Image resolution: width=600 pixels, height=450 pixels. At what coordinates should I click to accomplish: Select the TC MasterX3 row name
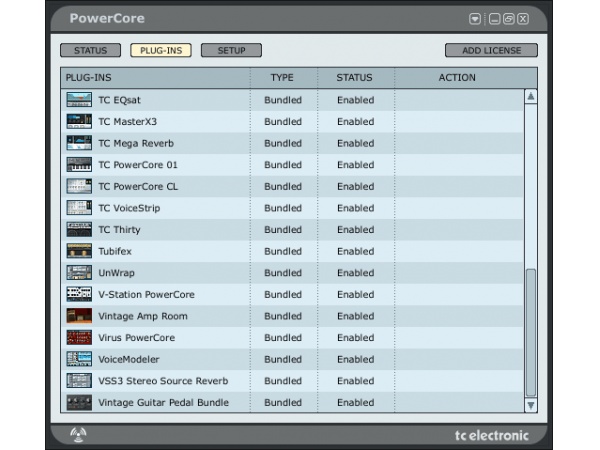(x=127, y=121)
